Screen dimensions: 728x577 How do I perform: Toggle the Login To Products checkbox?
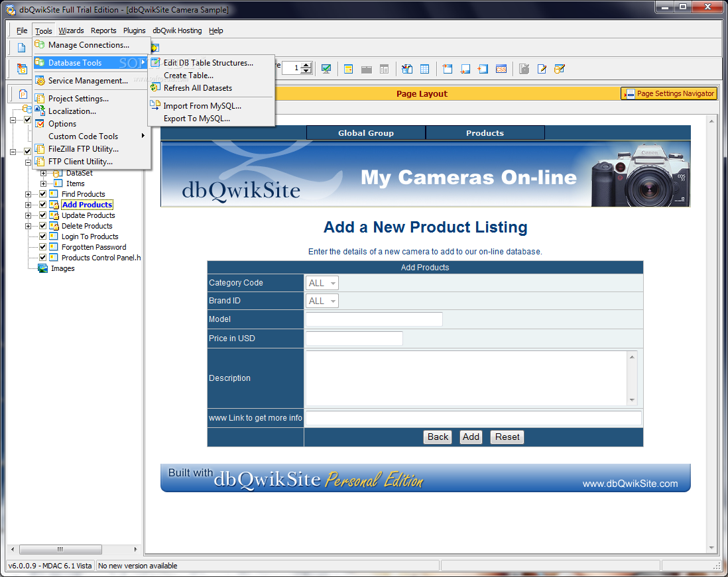(x=42, y=236)
